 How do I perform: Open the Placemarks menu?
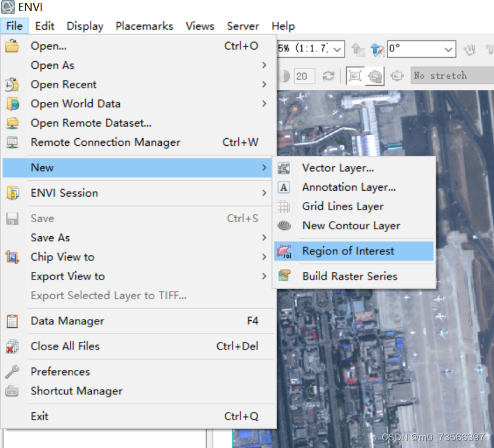[x=144, y=26]
